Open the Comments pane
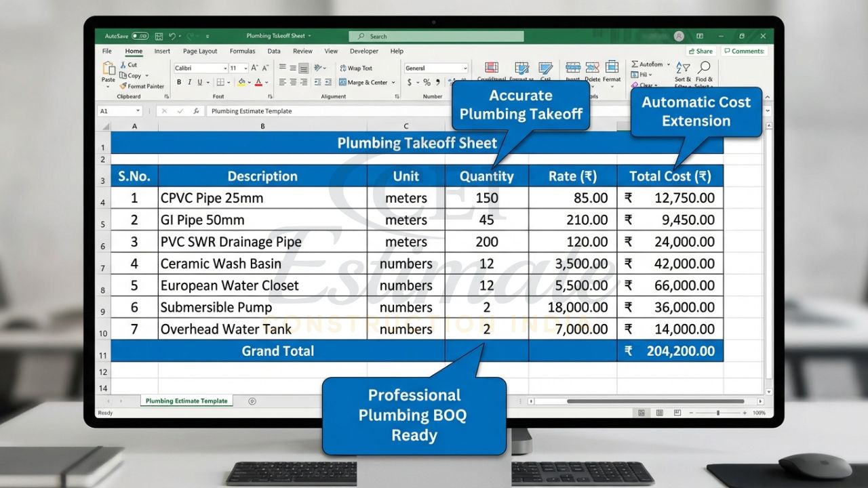The image size is (868, 488). click(x=745, y=51)
